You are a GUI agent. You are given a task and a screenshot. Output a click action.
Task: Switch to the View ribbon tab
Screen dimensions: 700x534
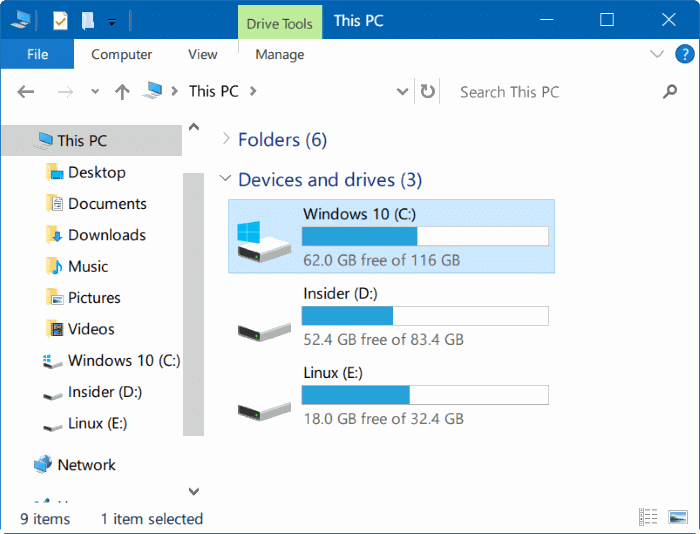click(x=203, y=54)
